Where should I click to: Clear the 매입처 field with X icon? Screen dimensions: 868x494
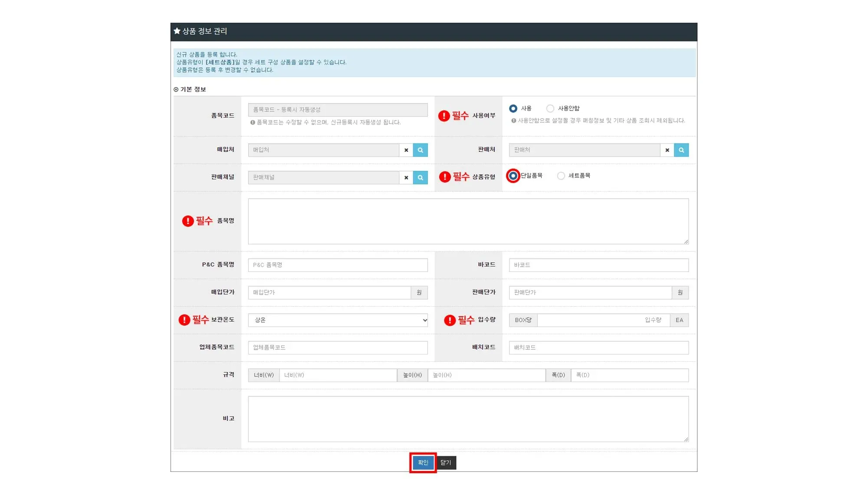click(x=406, y=150)
